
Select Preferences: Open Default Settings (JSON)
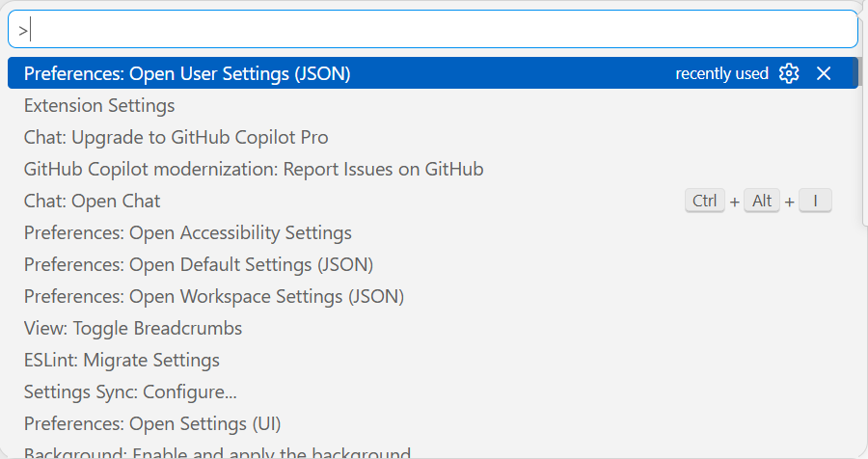point(199,264)
